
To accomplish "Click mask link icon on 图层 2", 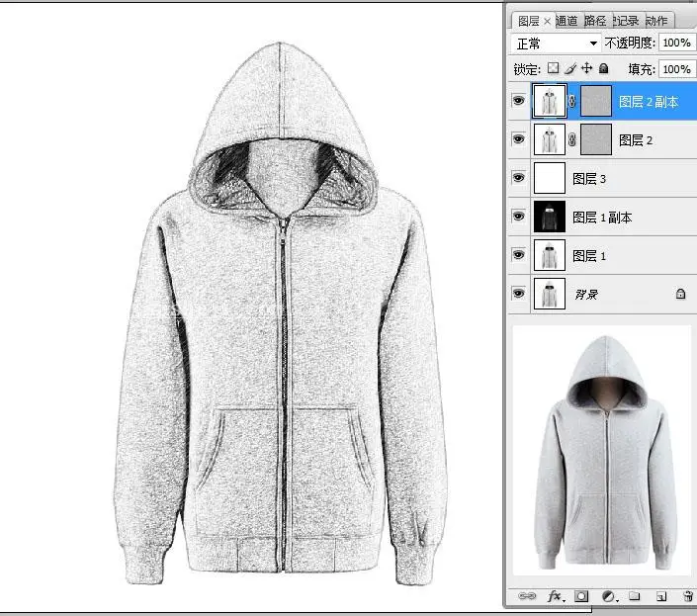I will pos(572,140).
